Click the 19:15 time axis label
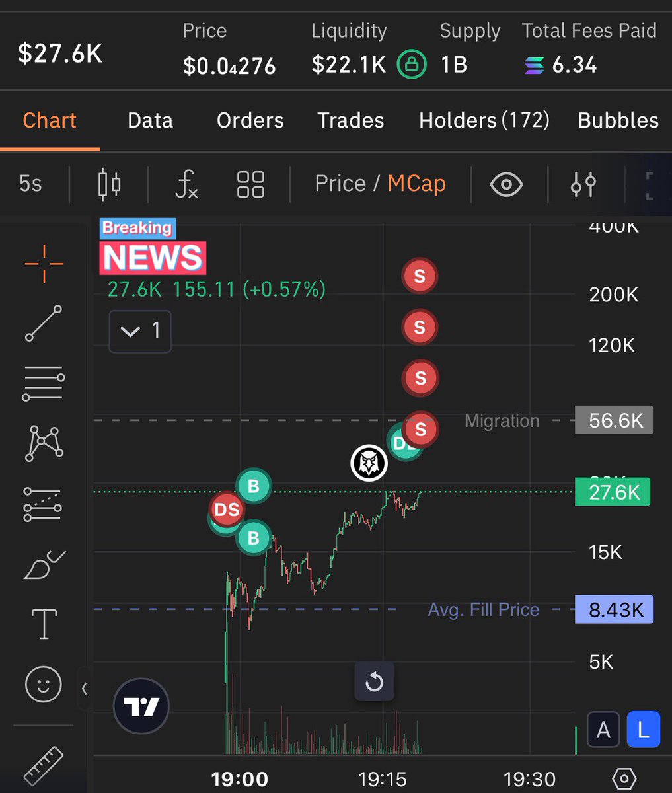Viewport: 672px width, 793px height. [x=383, y=779]
